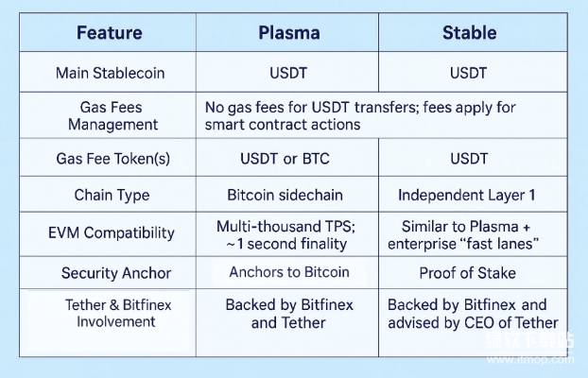This screenshot has width=588, height=378.
Task: Select the Chain Type row label
Action: 112,195
